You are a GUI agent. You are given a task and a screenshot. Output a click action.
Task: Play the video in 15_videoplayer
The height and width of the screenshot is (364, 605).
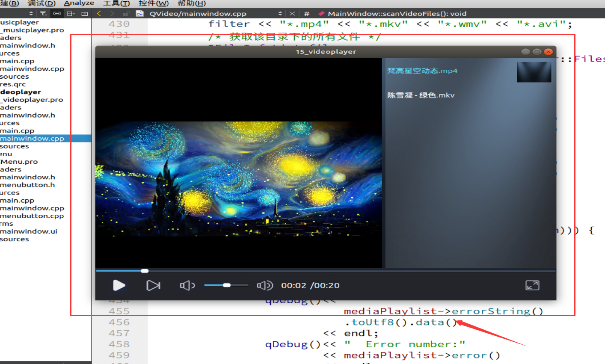click(119, 285)
